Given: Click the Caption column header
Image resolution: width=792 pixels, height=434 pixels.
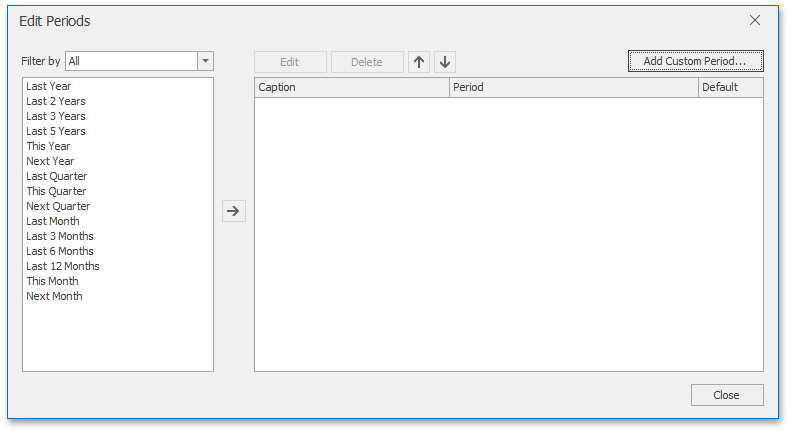Looking at the screenshot, I should coord(351,88).
